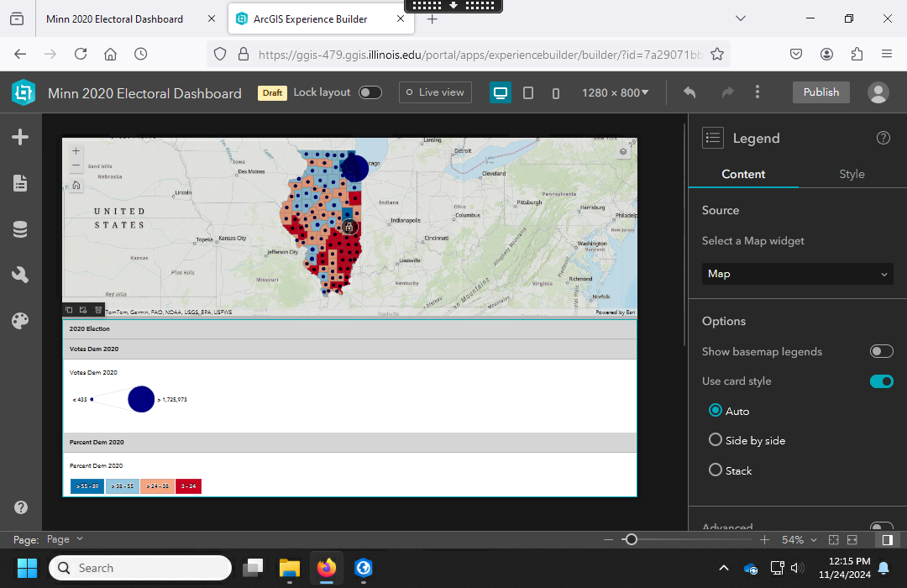
Task: Select the tablet device view
Action: (528, 92)
